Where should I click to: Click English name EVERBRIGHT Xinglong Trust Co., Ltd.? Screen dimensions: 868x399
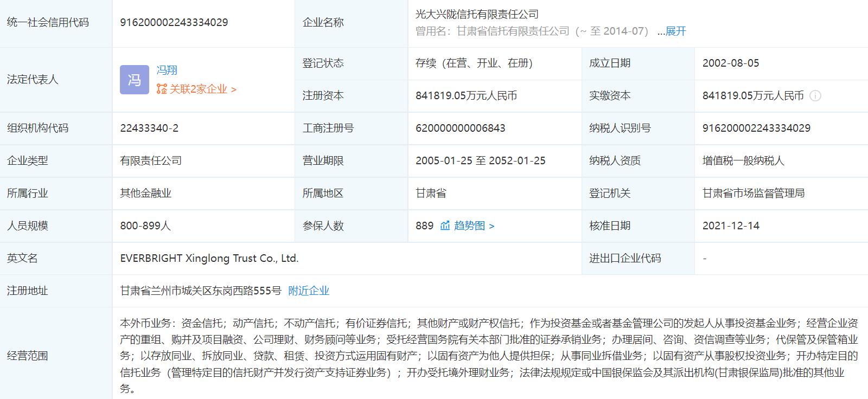coord(209,258)
